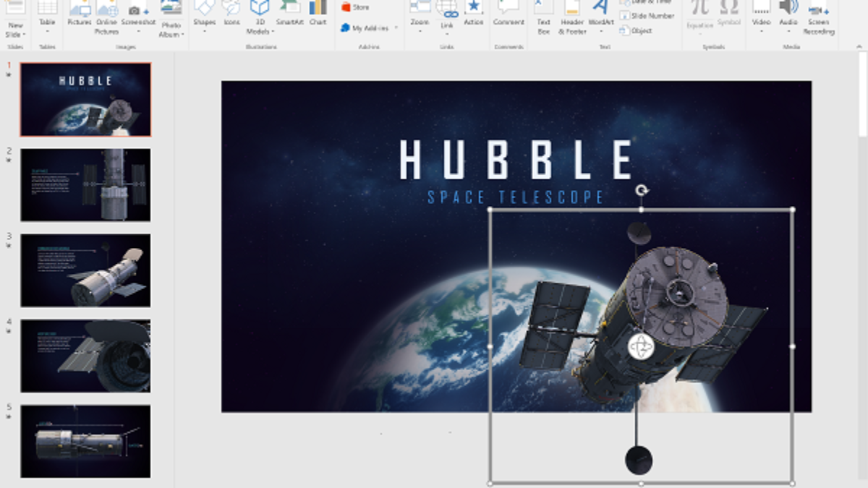Click the right-middle handle of the selected model
This screenshot has width=868, height=488.
pos(793,346)
